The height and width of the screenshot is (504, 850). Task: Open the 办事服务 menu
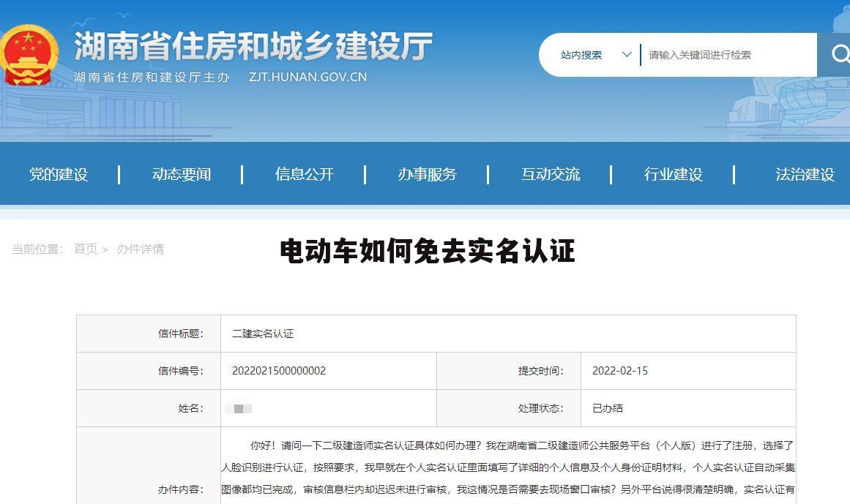pos(428,174)
